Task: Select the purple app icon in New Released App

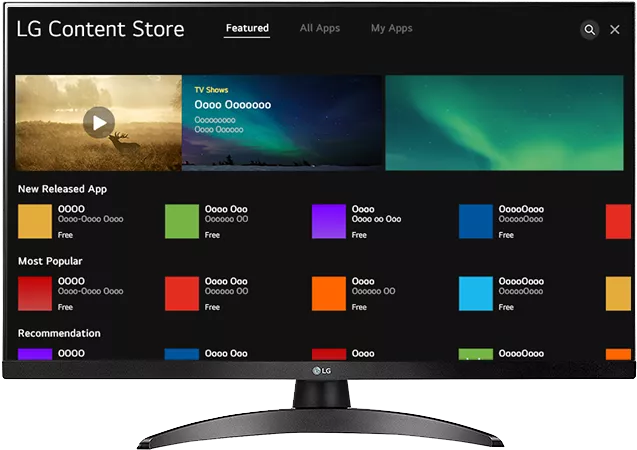Action: (x=329, y=221)
